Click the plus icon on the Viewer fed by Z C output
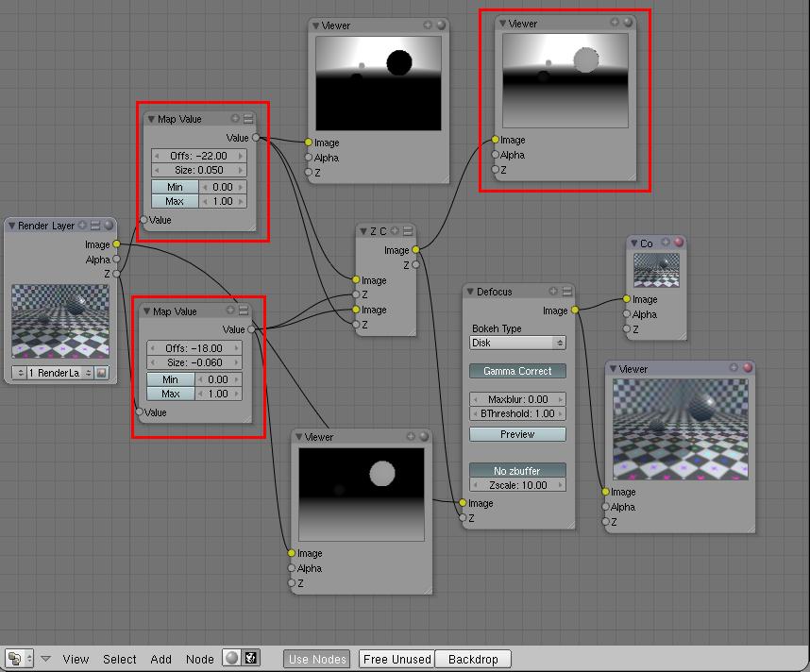Screen dimensions: 810x672 (615, 22)
